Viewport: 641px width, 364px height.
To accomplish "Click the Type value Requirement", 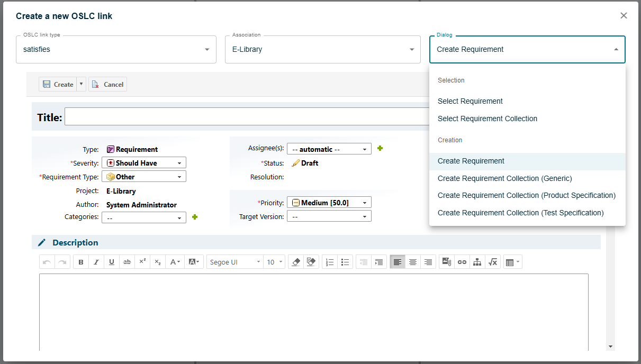I will click(137, 149).
